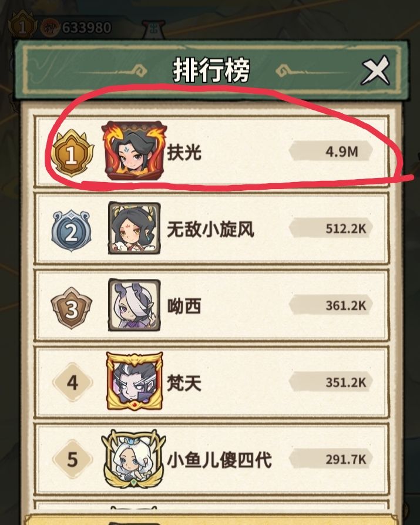Screen dimensions: 420x525
Task: Click the silver rank 2 medal
Action: click(71, 231)
